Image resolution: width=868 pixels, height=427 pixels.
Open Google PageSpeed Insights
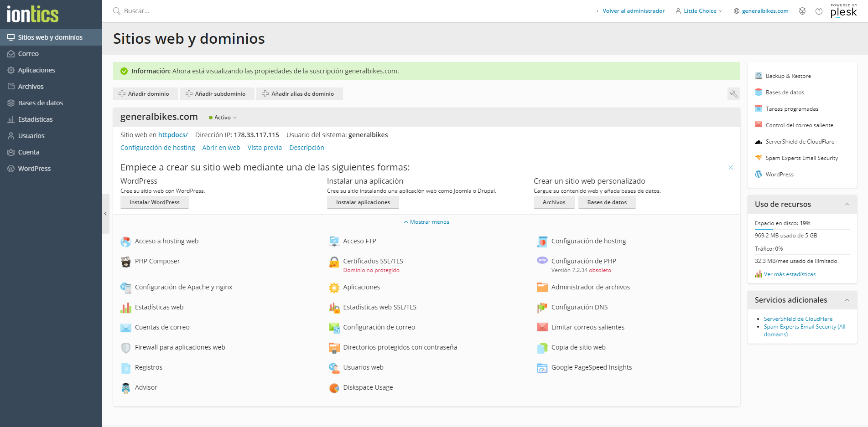coord(592,367)
